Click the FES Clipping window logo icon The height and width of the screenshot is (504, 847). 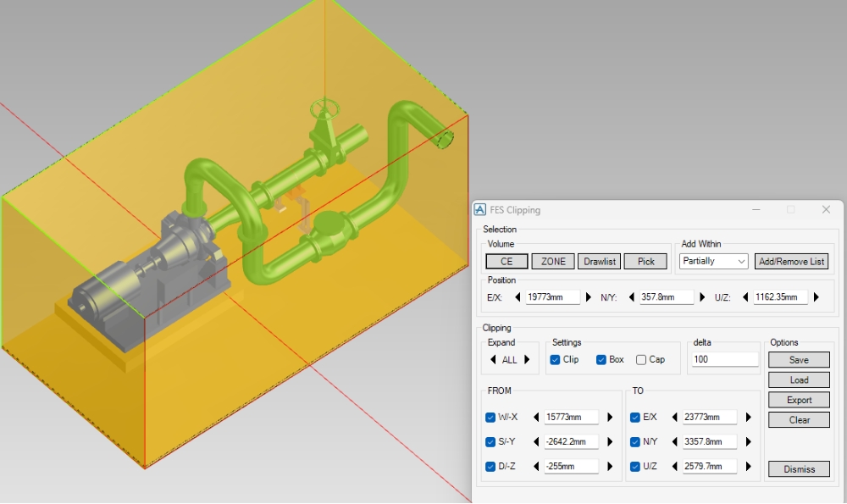(x=480, y=210)
